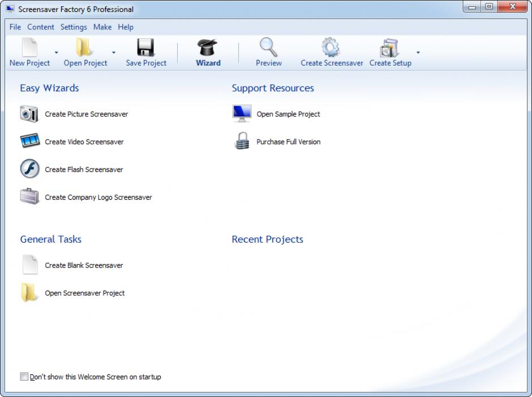The width and height of the screenshot is (532, 397).
Task: Open the Settings menu
Action: tap(74, 27)
